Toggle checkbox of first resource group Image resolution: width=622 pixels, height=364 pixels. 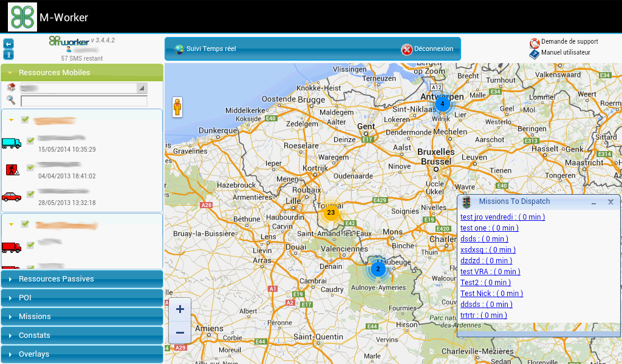click(25, 120)
